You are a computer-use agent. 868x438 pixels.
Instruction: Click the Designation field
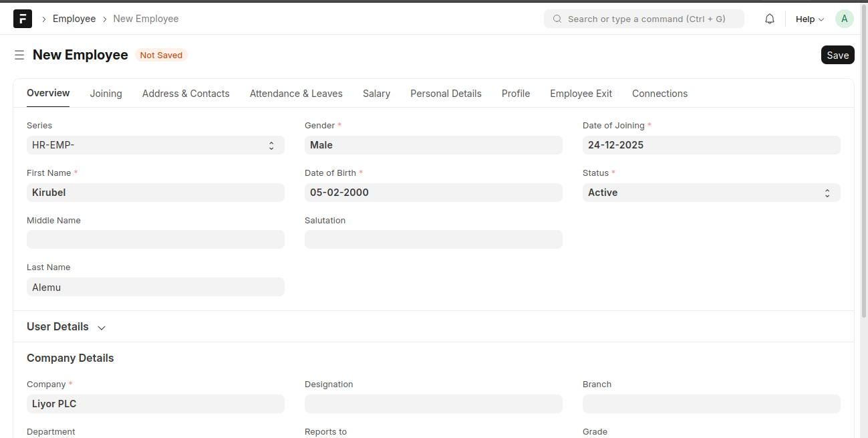433,404
